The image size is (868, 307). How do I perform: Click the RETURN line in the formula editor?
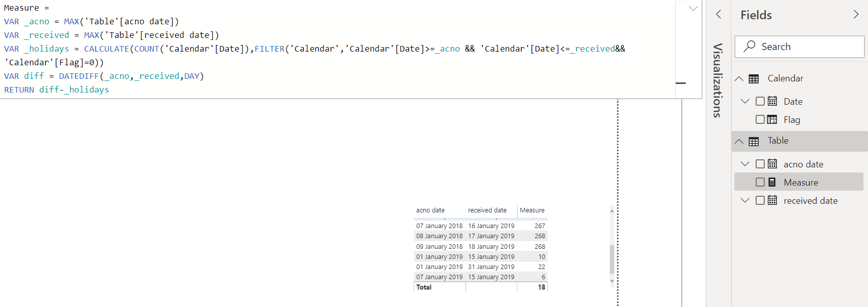pyautogui.click(x=57, y=90)
